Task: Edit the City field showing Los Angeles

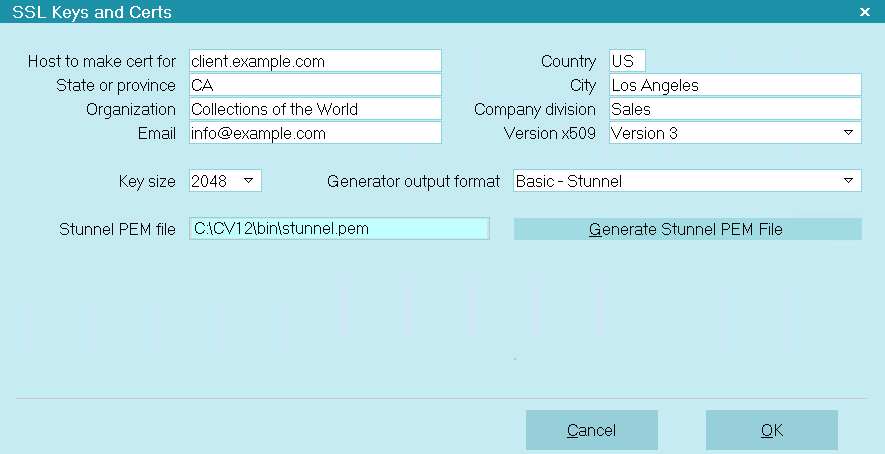Action: [735, 85]
